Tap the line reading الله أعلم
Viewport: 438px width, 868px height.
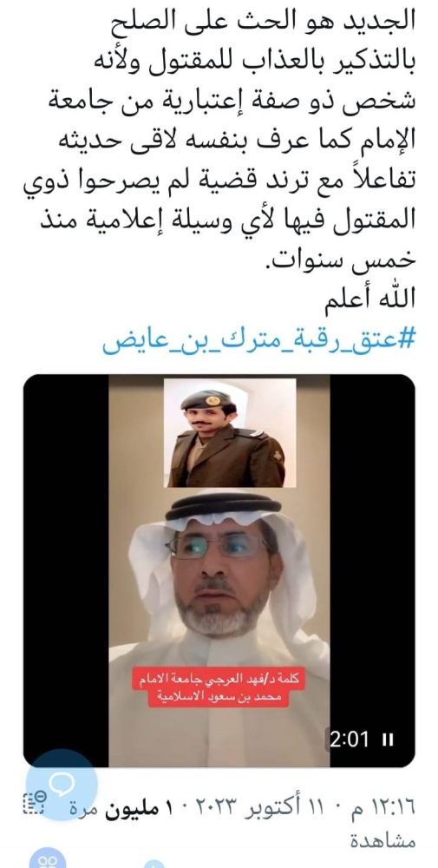376,299
